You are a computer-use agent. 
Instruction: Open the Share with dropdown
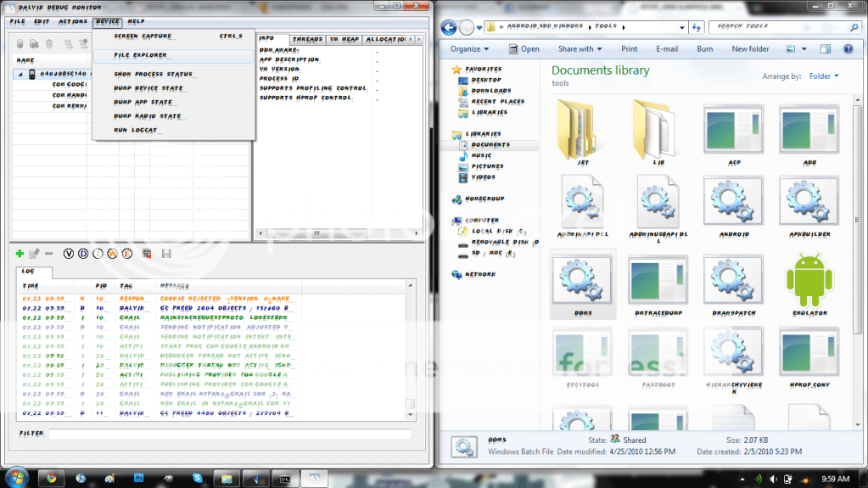[x=580, y=48]
